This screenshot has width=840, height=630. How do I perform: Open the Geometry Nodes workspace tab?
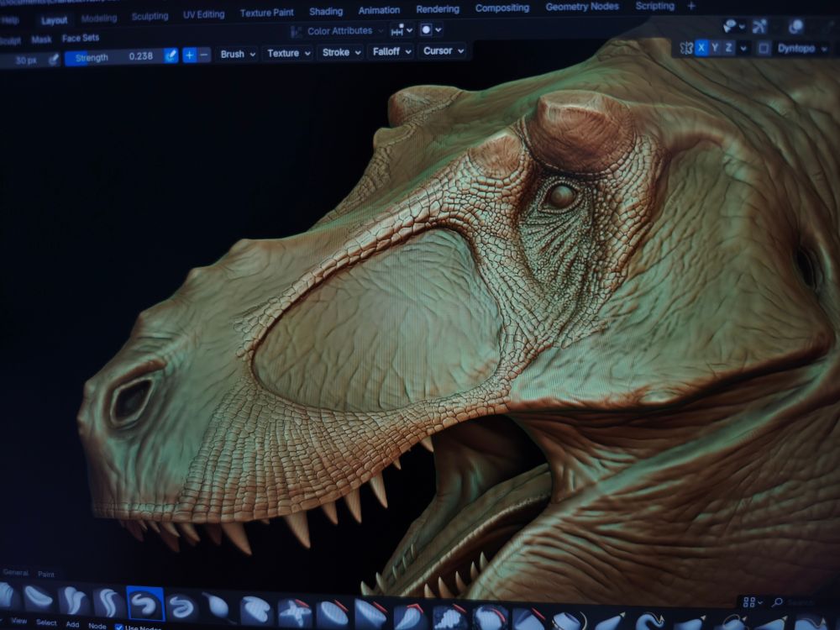click(582, 7)
